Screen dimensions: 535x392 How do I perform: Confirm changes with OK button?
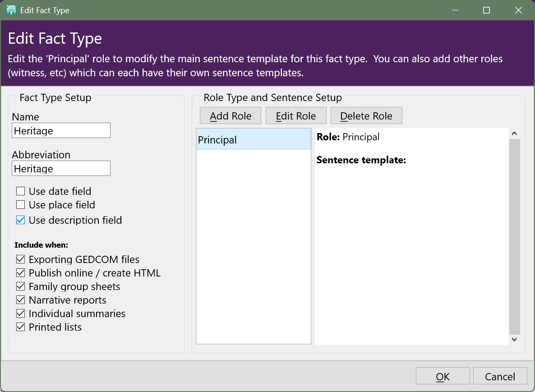click(x=443, y=376)
